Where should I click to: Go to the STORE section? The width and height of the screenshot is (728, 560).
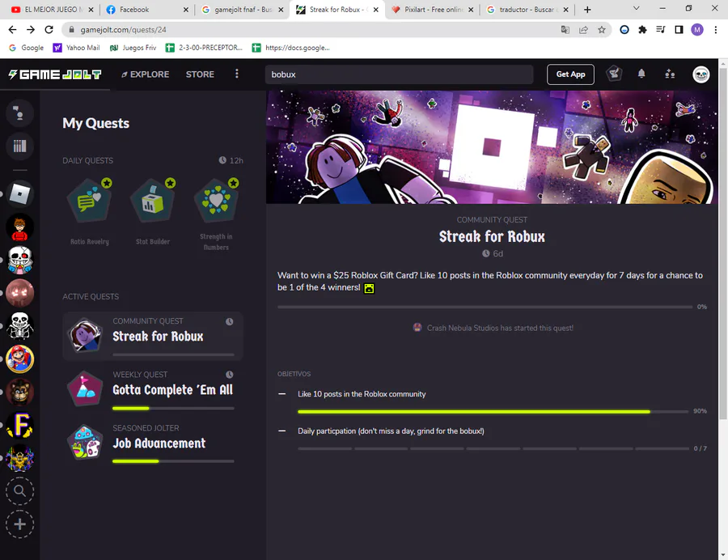click(200, 74)
